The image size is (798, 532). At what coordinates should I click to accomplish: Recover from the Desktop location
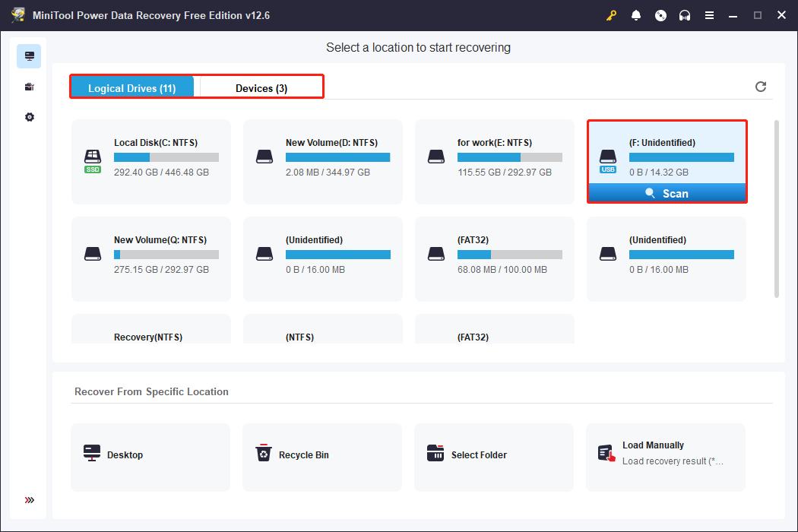[150, 455]
